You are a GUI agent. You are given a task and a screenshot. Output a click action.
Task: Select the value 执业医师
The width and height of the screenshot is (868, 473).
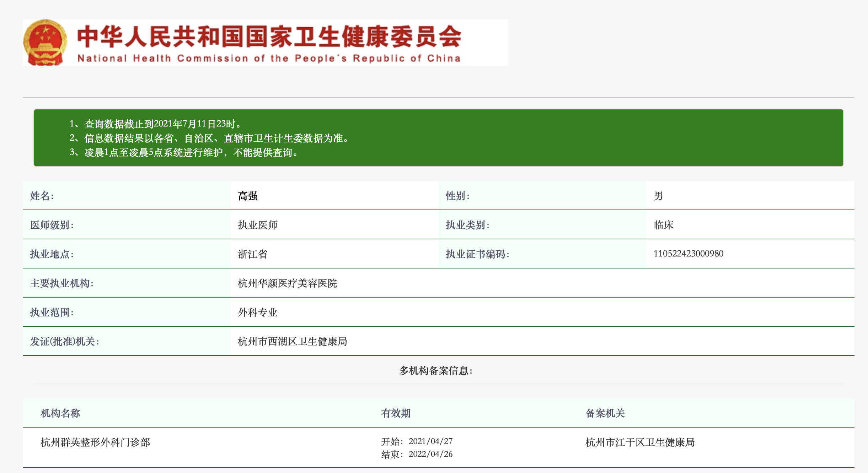tap(258, 225)
